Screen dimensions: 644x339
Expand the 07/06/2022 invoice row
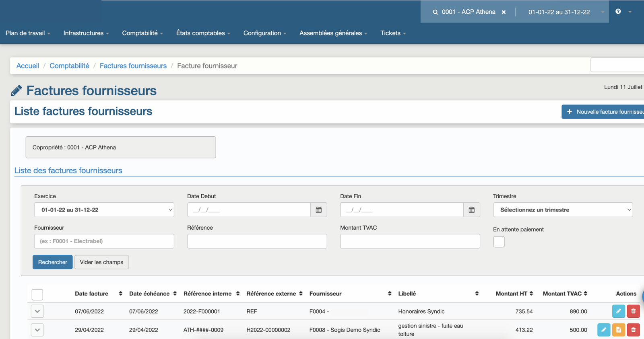(x=37, y=311)
